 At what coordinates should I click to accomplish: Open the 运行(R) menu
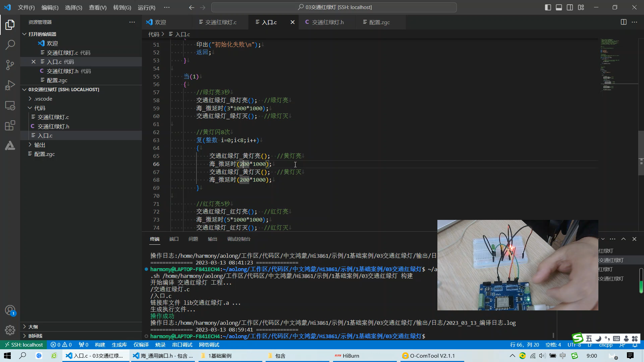[x=146, y=7]
